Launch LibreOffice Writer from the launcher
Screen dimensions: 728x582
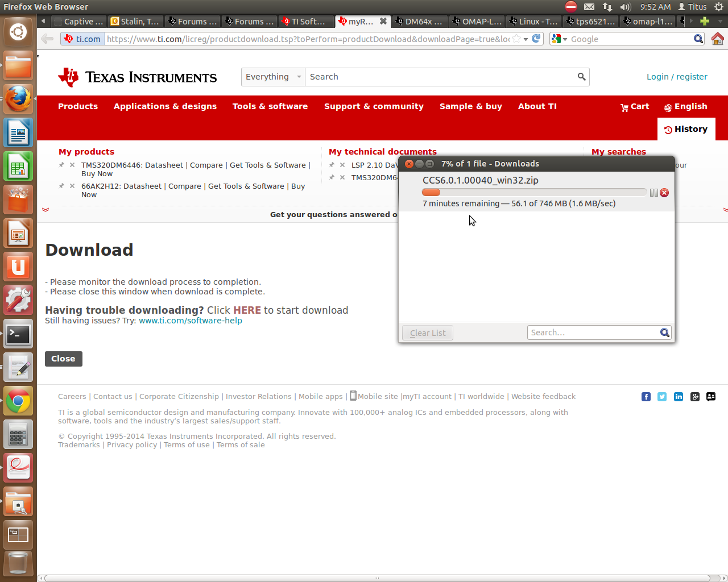click(x=18, y=134)
